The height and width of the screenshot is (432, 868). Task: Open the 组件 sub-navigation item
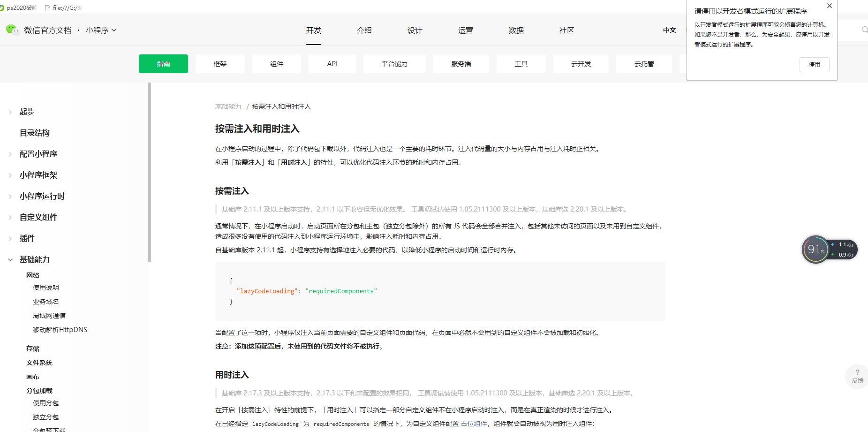[x=277, y=64]
